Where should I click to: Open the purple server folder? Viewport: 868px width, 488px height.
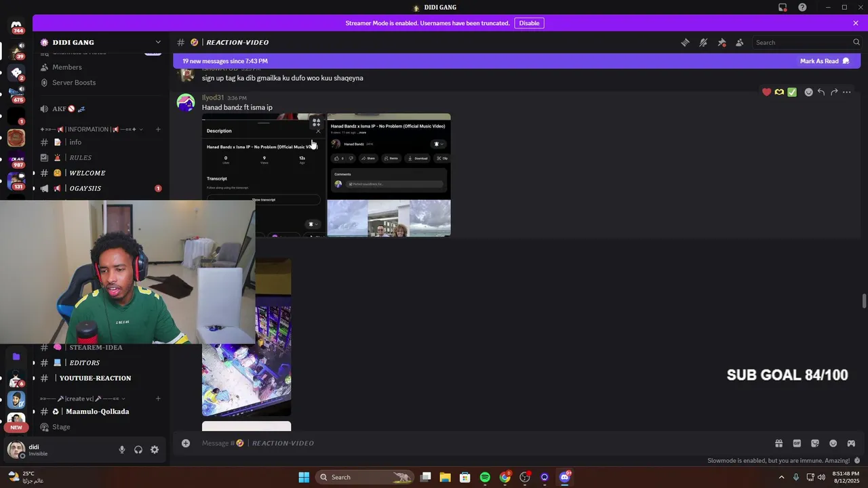(x=16, y=357)
